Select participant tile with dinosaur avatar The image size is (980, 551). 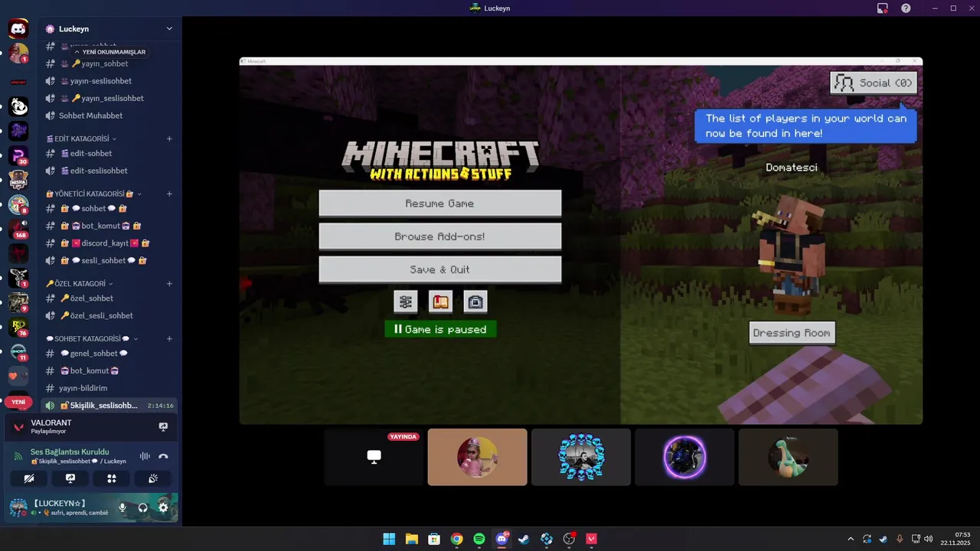(x=788, y=457)
